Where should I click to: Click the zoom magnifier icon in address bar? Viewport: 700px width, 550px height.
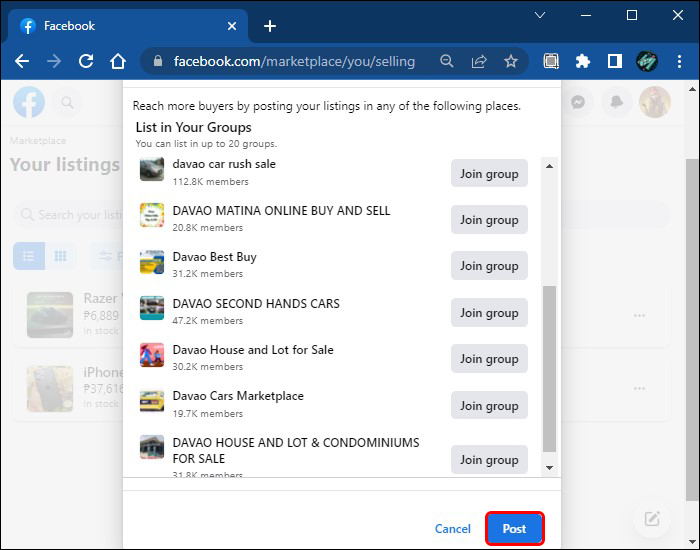[447, 61]
